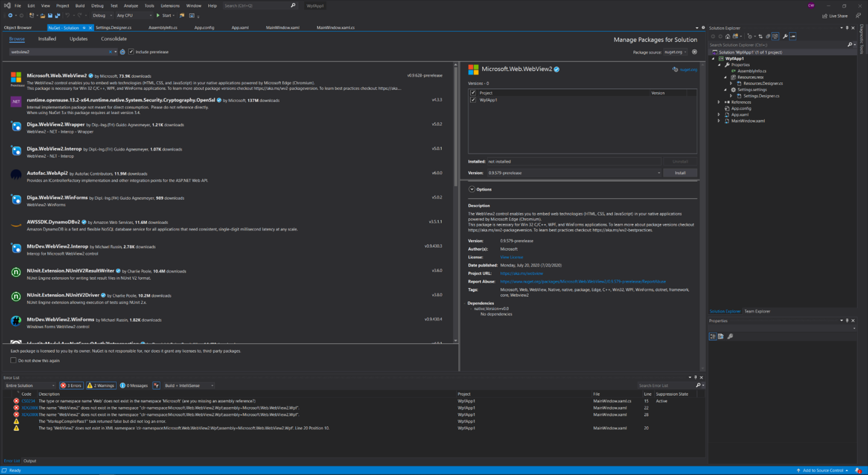Click Sync with Active Document arrows icon
This screenshot has height=475, width=868.
point(761,36)
